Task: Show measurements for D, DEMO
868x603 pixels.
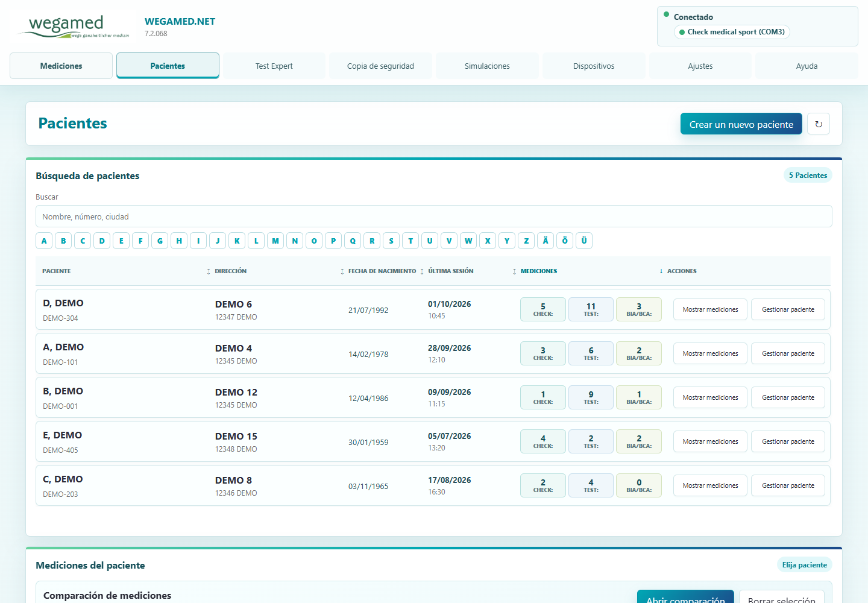Action: (x=710, y=309)
